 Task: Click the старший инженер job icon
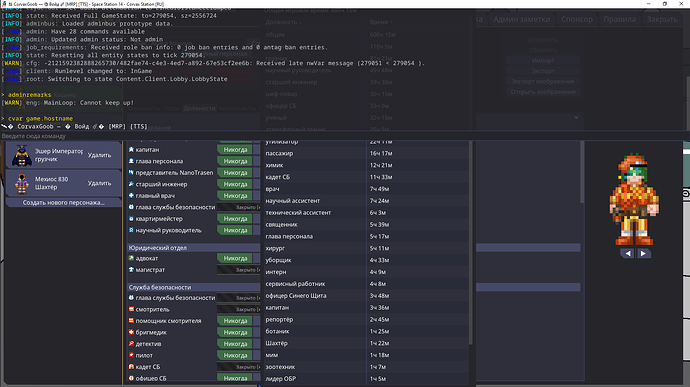131,184
